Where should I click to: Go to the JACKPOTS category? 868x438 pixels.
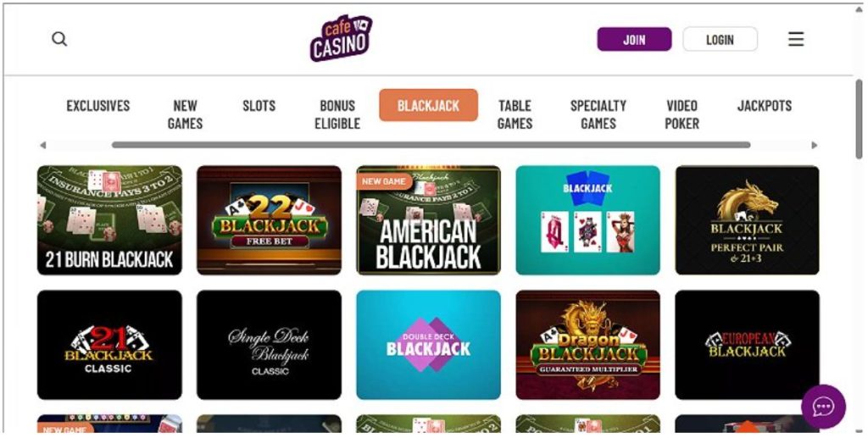tap(764, 106)
